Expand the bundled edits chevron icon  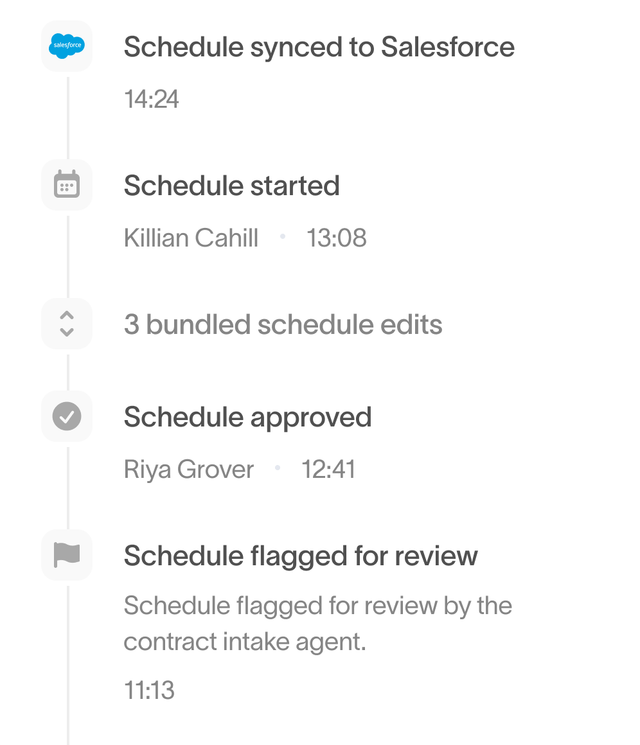(67, 324)
